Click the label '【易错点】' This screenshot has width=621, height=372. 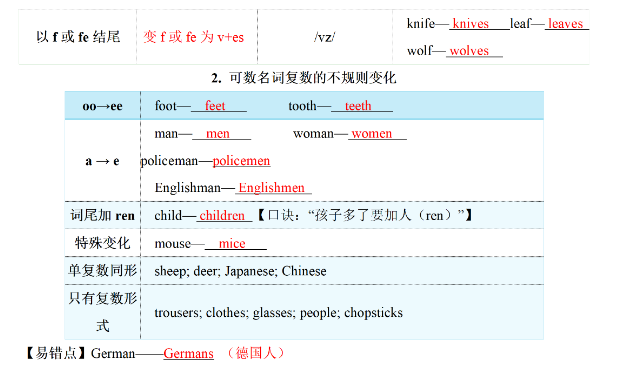point(55,353)
